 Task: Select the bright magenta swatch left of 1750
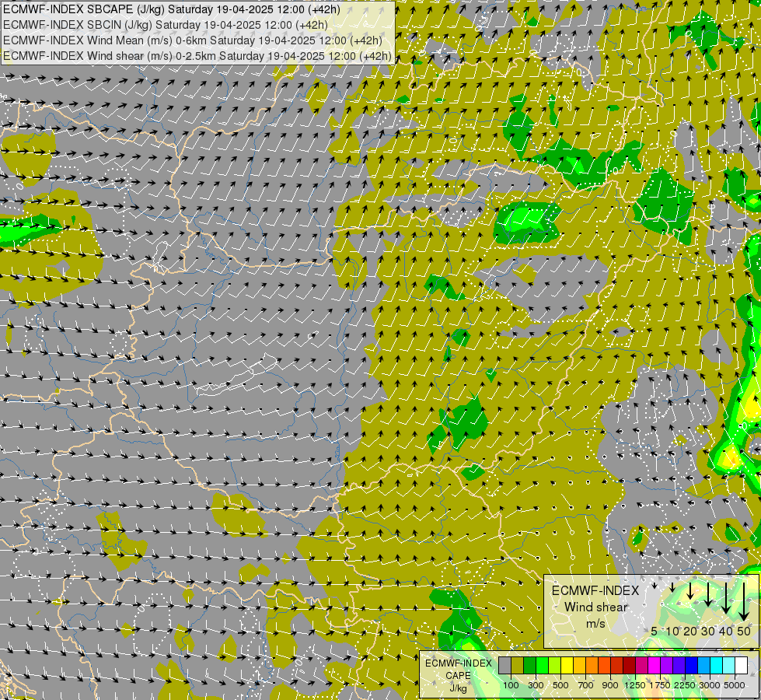pyautogui.click(x=655, y=665)
